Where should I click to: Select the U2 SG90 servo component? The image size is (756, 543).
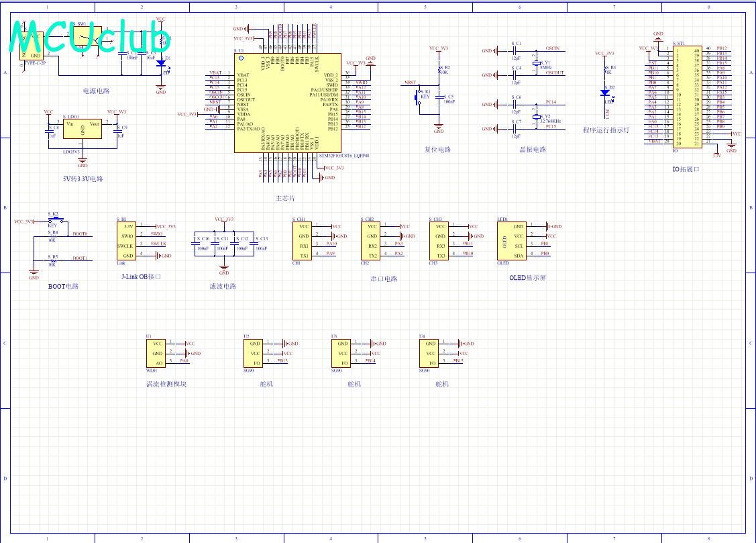pos(253,354)
